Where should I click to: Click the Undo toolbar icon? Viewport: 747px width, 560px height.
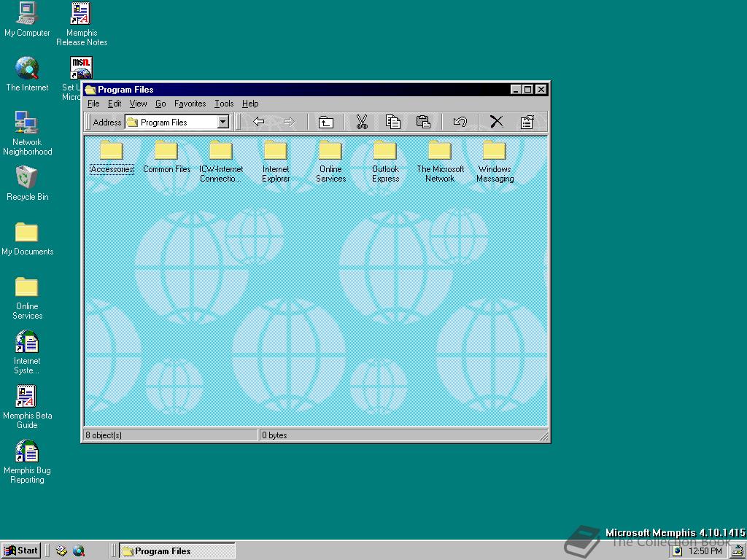pos(460,122)
